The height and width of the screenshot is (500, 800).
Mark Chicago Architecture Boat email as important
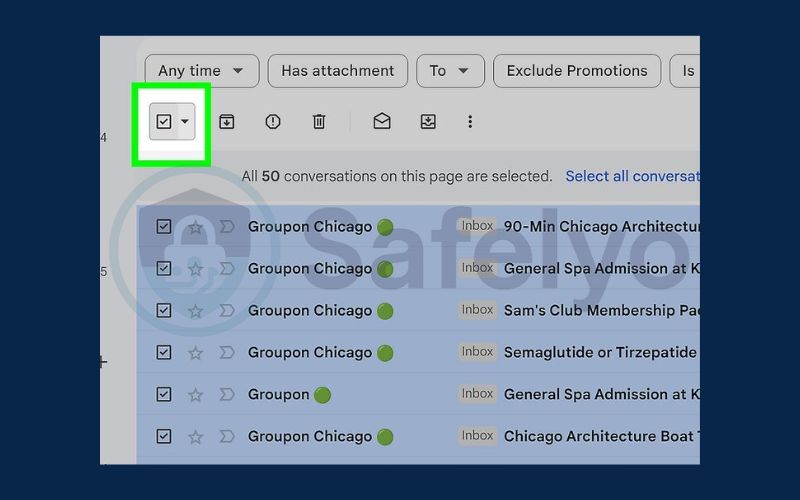[x=227, y=436]
